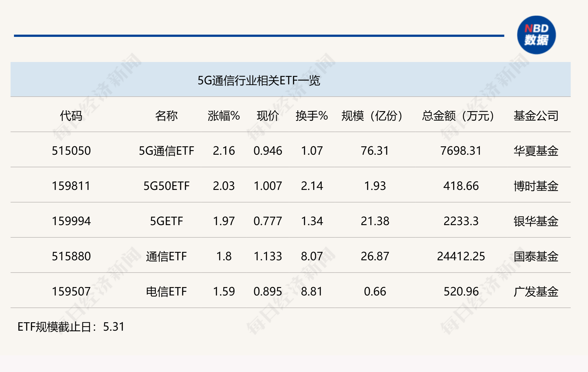Click the 涨幅% column header
Screen dimensions: 588x372
pyautogui.click(x=224, y=116)
